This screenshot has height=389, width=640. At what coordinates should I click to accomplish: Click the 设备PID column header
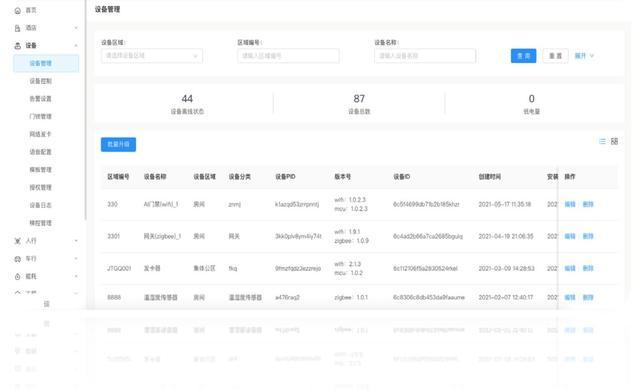point(285,177)
